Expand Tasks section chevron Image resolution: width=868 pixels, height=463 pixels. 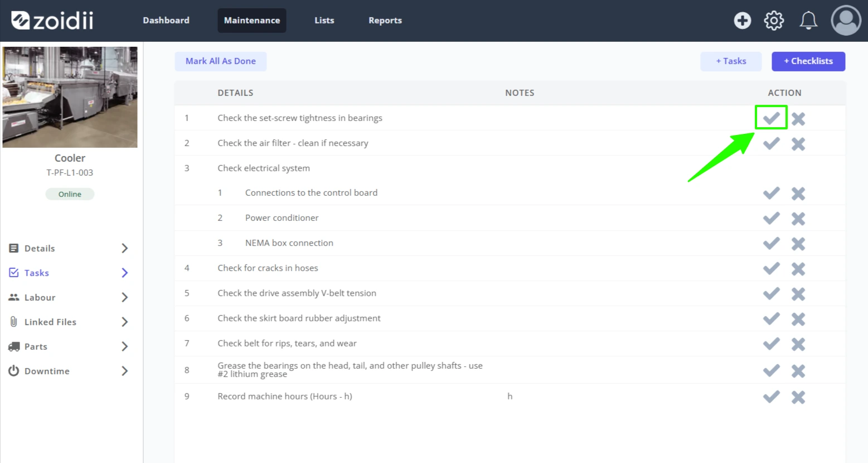click(125, 273)
